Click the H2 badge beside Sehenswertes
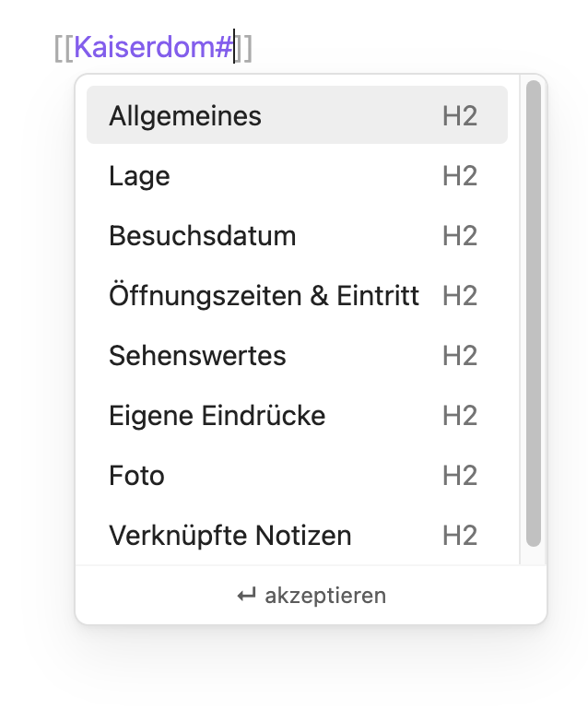This screenshot has width=588, height=710. (x=460, y=355)
